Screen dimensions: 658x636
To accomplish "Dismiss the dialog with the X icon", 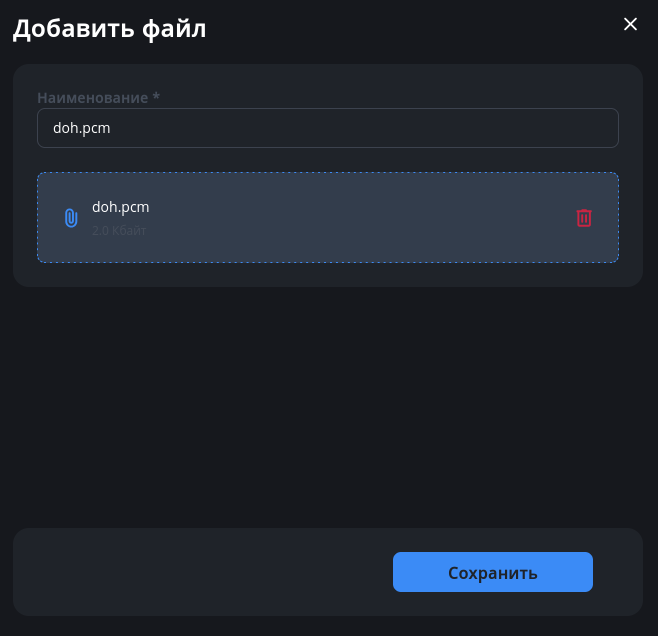I will pos(630,24).
